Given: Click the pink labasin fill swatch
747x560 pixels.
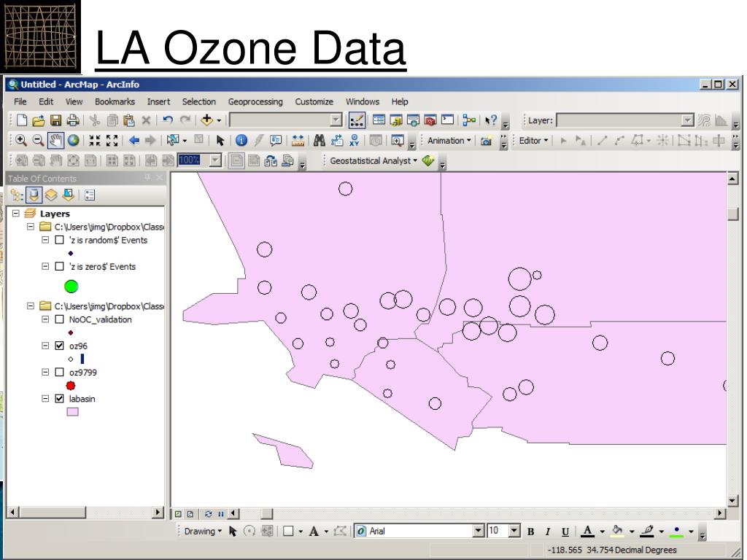Looking at the screenshot, I should coord(72,411).
